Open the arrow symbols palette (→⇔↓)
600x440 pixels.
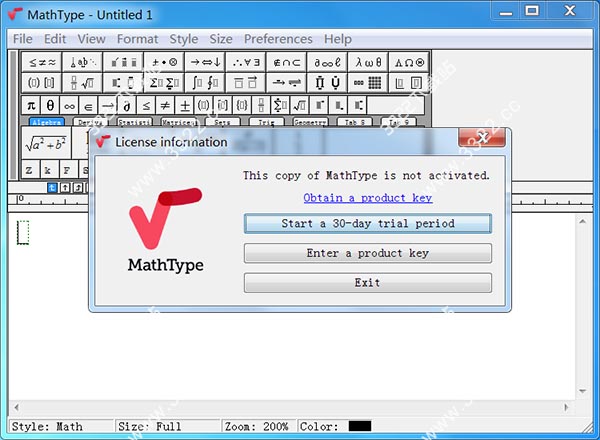205,62
